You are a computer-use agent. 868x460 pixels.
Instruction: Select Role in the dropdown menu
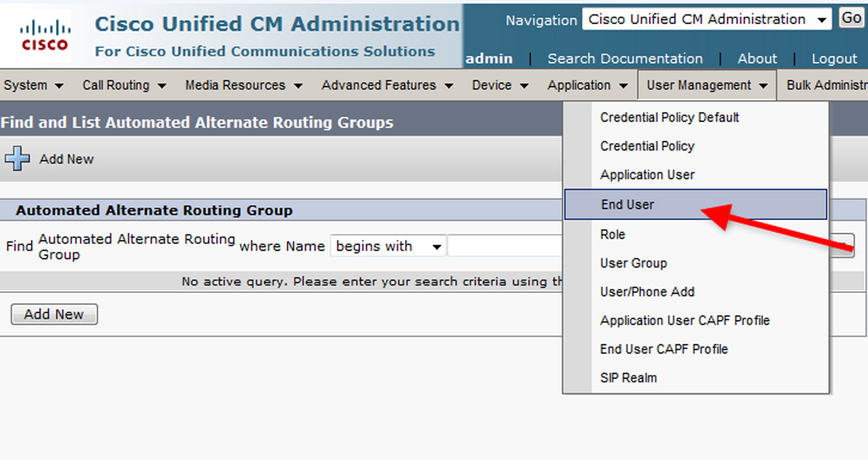[612, 235]
